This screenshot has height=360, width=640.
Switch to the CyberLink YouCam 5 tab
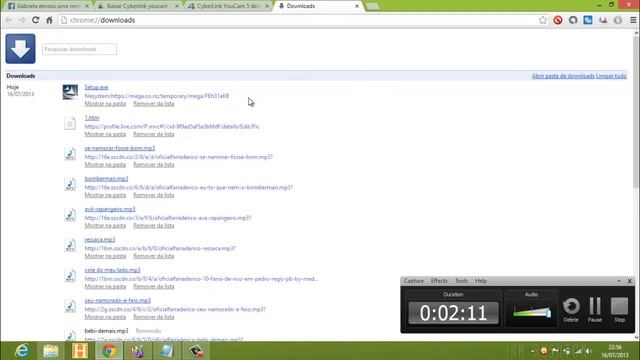coord(229,6)
